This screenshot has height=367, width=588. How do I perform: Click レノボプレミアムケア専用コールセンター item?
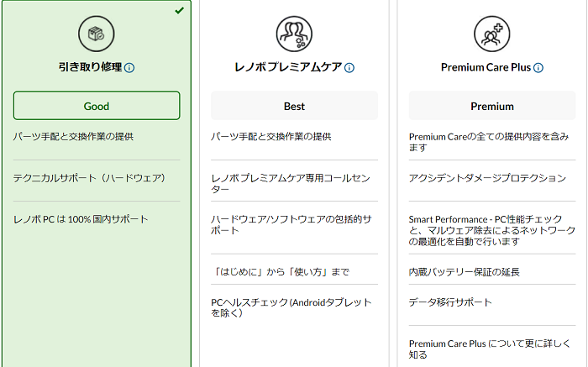pyautogui.click(x=291, y=183)
